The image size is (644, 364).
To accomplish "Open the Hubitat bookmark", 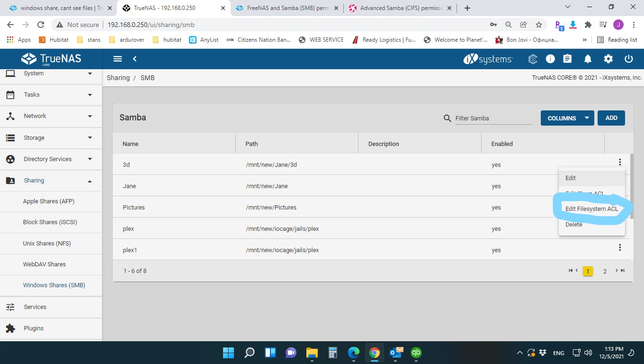I will tap(54, 40).
